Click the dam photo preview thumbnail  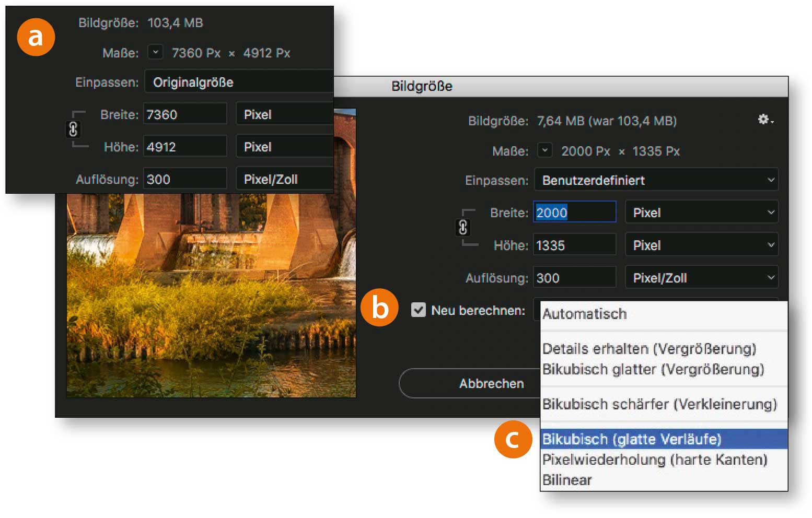pos(211,295)
